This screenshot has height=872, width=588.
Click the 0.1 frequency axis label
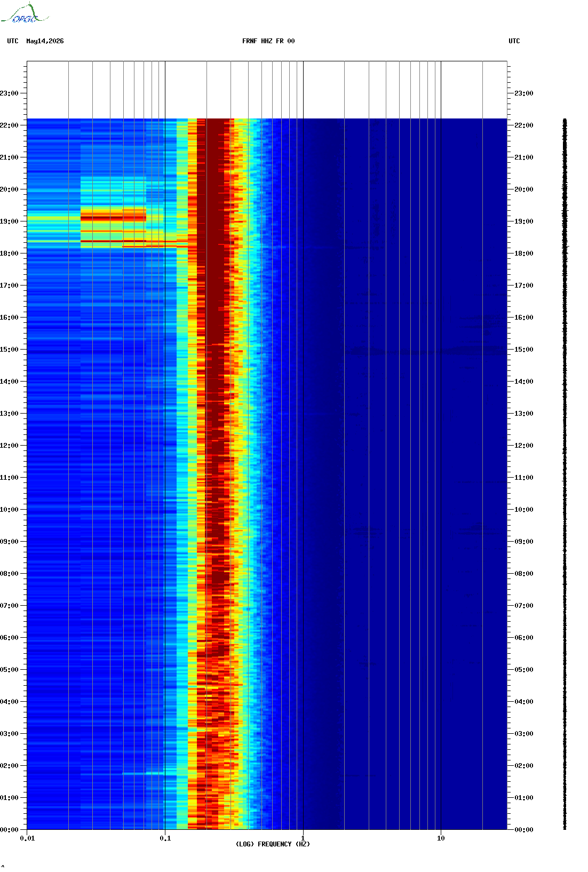pos(165,838)
